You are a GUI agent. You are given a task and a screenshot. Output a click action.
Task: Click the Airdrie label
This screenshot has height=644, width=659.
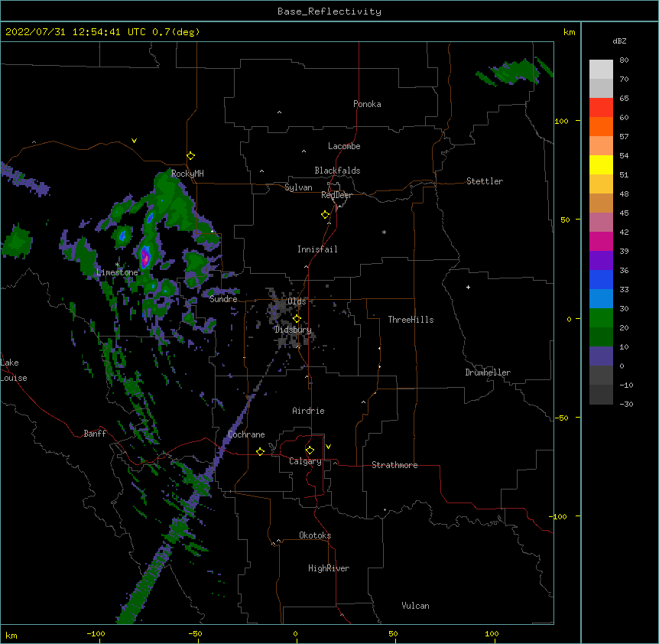click(309, 411)
